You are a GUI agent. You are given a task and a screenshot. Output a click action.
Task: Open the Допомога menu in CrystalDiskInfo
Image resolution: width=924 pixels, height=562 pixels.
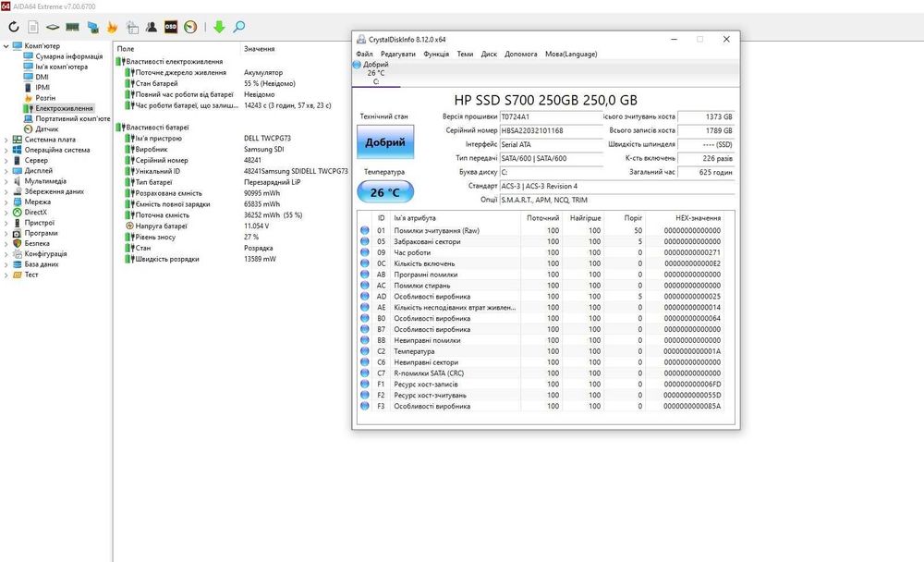click(x=521, y=54)
